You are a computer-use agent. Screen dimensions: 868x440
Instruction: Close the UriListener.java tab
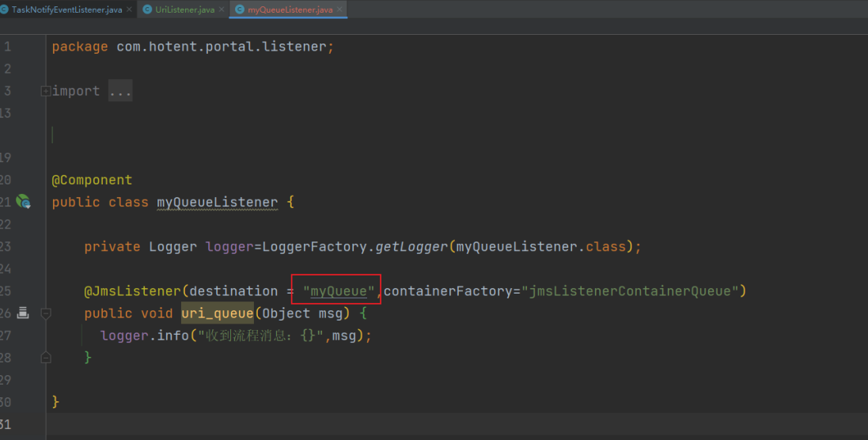pyautogui.click(x=220, y=9)
